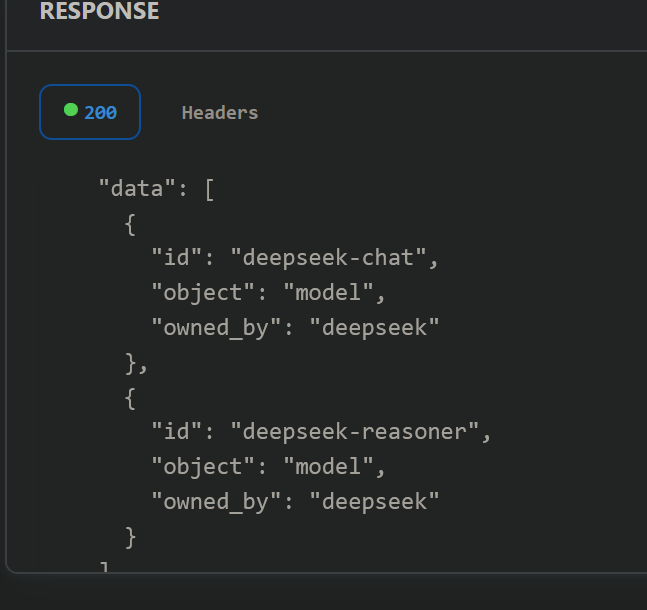Select the 200 response status tab
Screen dimensions: 647x610
point(90,112)
